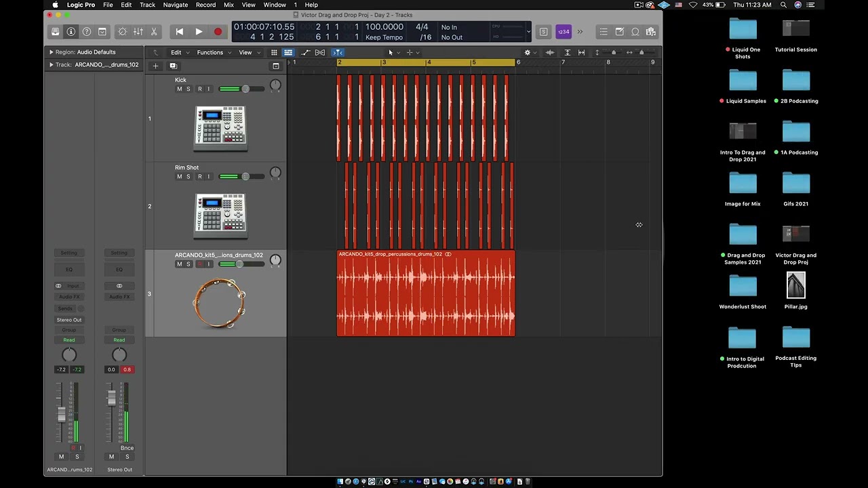Toggle input monitoring on Kick track
Screen dimensions: 868x488
pos(209,89)
